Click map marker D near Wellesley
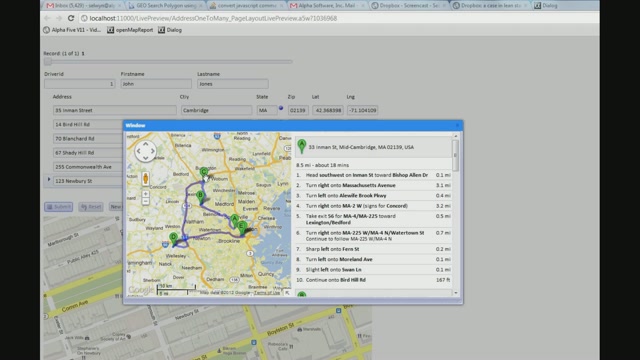The height and width of the screenshot is (360, 640). (x=173, y=239)
